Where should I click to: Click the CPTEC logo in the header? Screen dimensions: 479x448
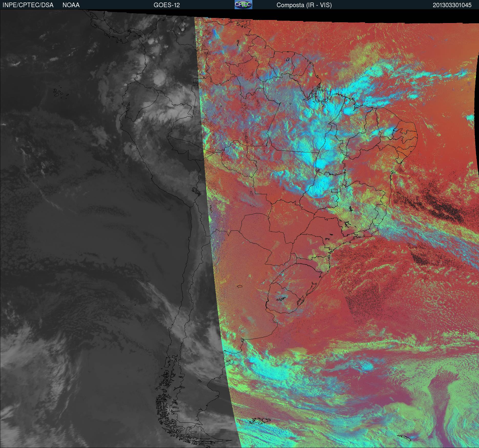[243, 5]
